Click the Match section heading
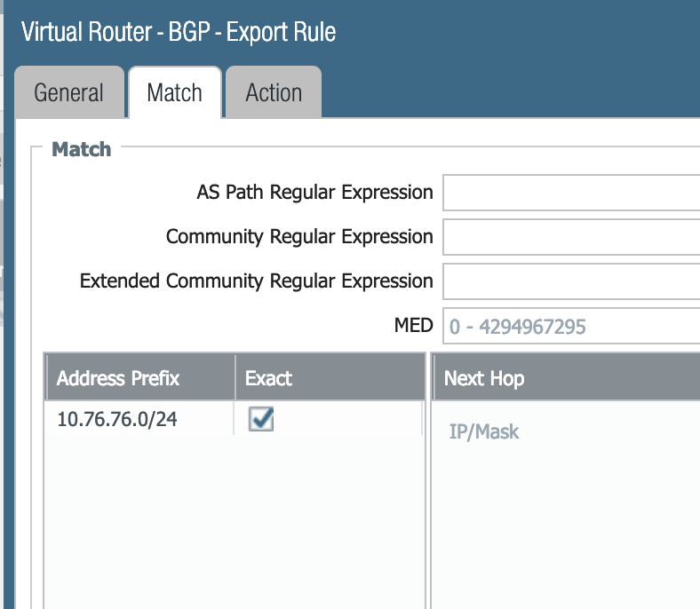This screenshot has width=700, height=609. [82, 149]
